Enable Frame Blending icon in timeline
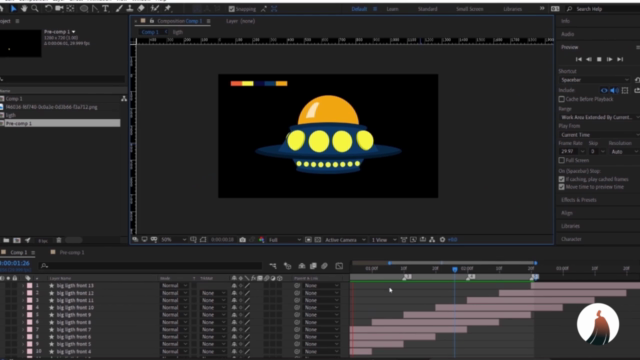This screenshot has width=640, height=360. tap(313, 266)
